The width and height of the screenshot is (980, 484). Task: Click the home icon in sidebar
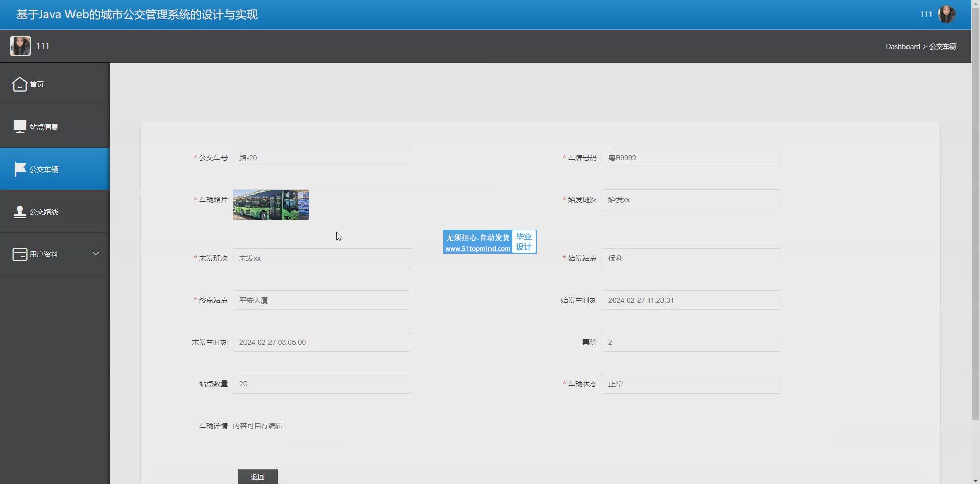19,84
